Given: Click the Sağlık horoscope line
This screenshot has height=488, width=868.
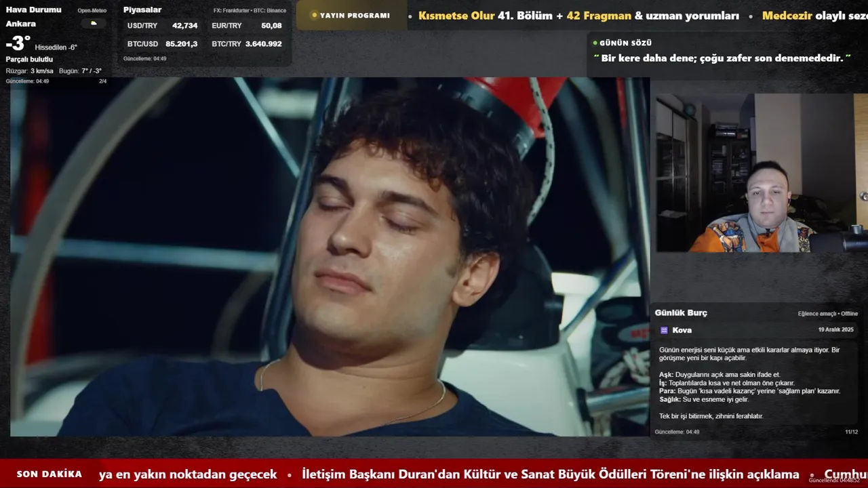Looking at the screenshot, I should point(704,399).
